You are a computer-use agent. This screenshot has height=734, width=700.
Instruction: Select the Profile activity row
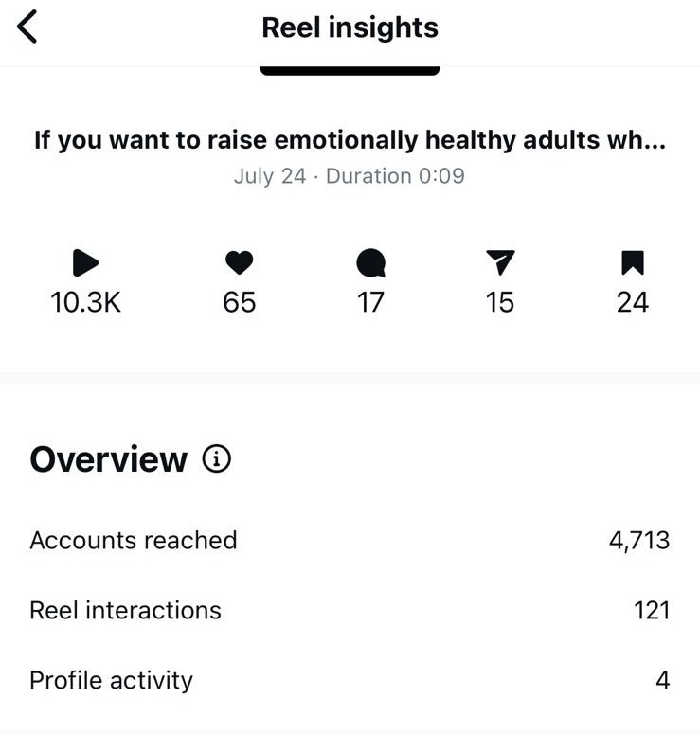(350, 680)
